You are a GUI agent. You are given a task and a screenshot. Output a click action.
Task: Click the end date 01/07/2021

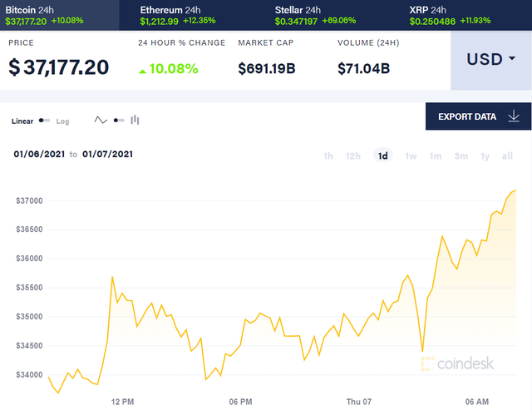click(x=107, y=155)
